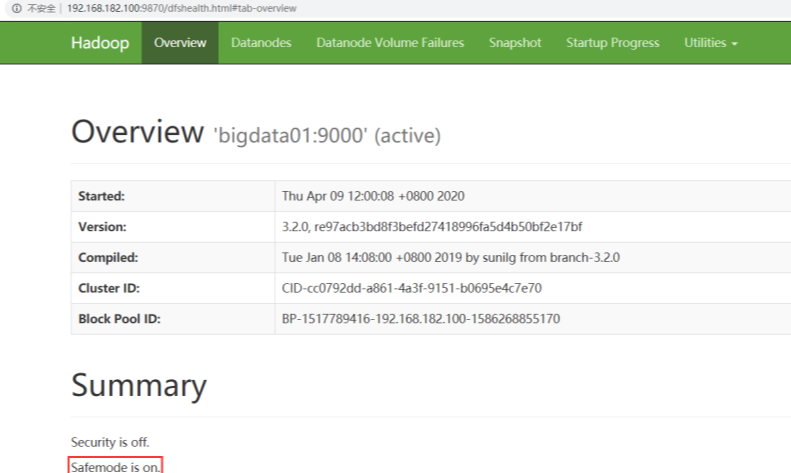
Task: Expand the Utilities dropdown menu
Action: [711, 43]
